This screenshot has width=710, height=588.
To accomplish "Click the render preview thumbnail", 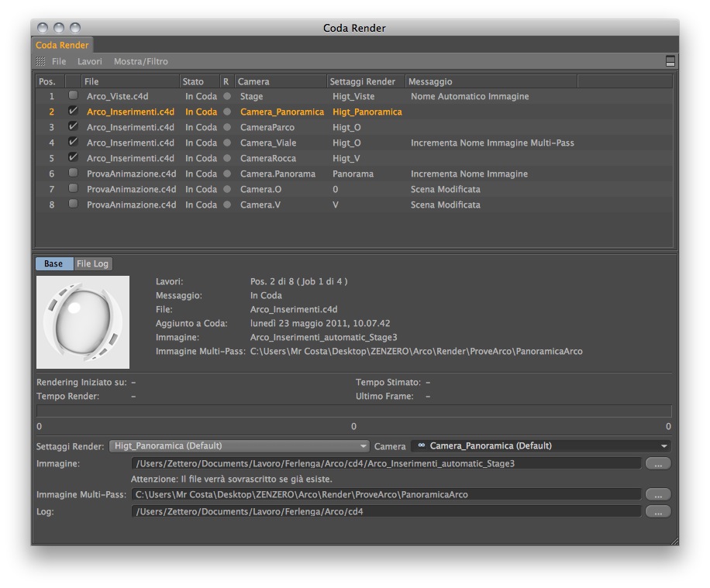I will click(83, 322).
